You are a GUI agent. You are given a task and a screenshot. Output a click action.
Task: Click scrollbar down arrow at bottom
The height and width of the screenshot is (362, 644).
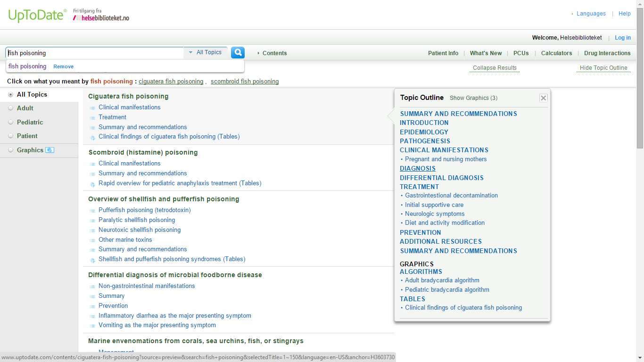pyautogui.click(x=640, y=358)
